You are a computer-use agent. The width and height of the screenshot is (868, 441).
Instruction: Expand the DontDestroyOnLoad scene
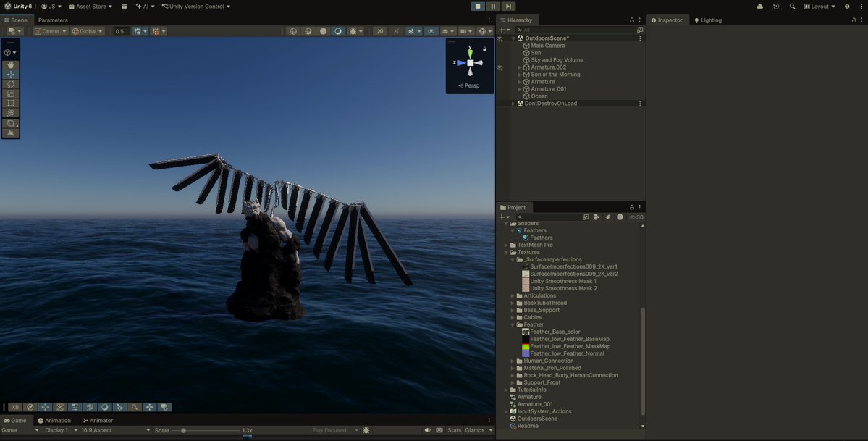click(513, 104)
